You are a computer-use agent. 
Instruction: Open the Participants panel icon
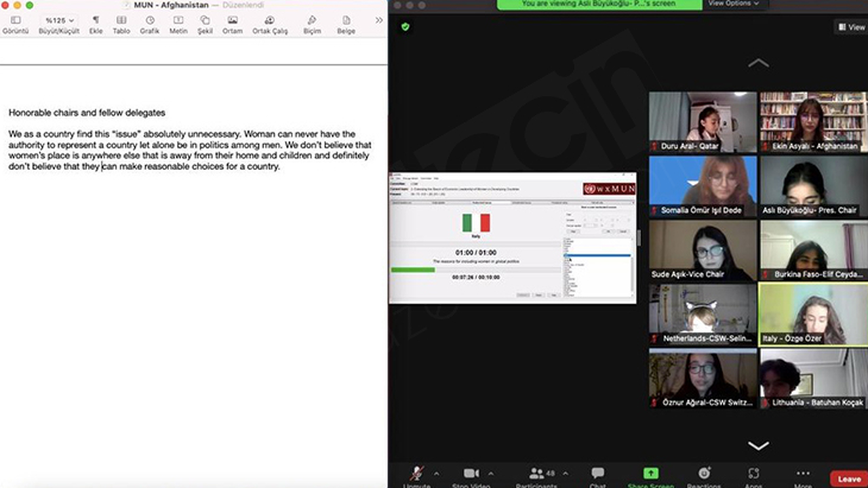536,473
